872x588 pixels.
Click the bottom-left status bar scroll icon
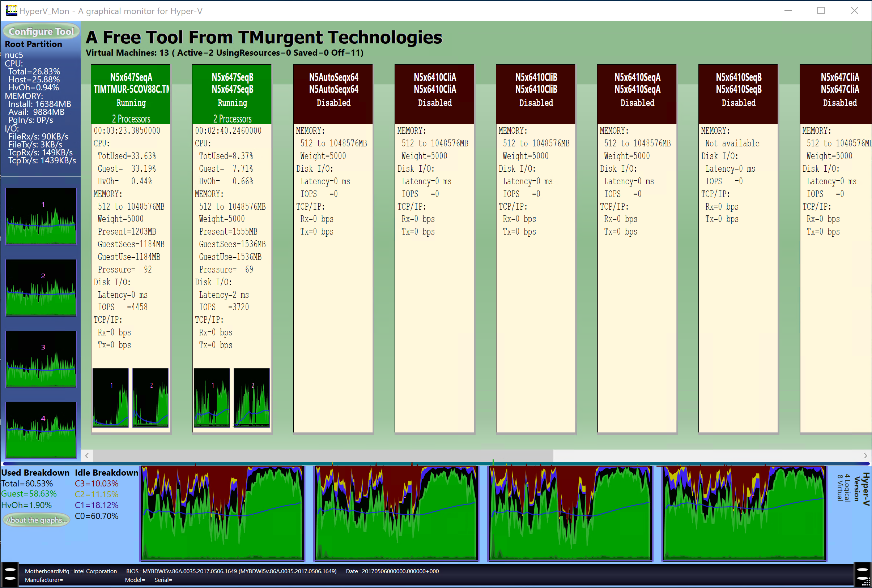click(x=10, y=574)
